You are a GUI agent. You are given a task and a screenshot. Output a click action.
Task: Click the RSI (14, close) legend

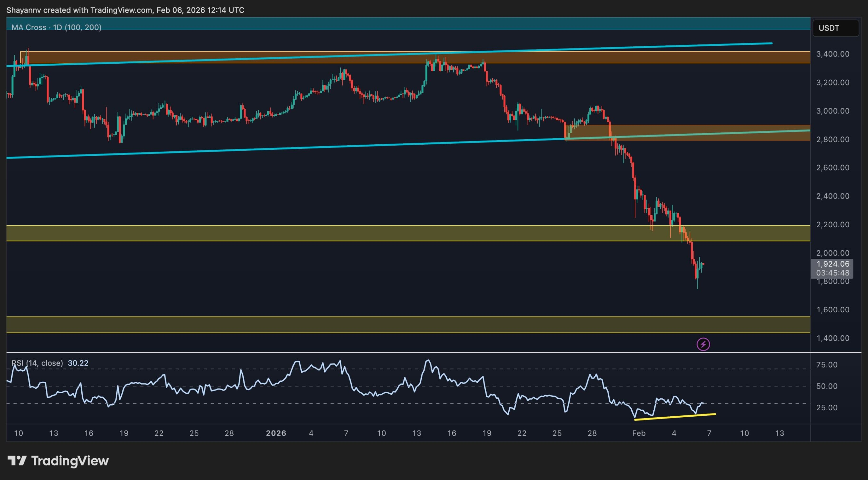click(x=37, y=363)
